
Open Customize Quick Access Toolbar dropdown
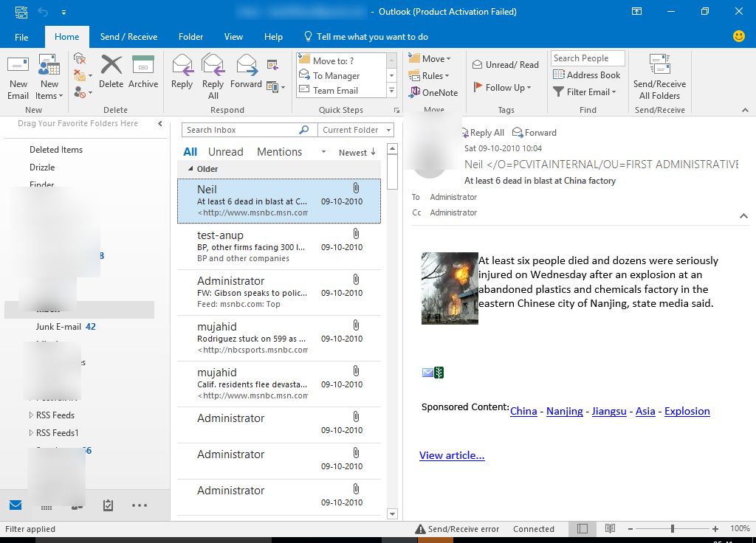[x=63, y=12]
